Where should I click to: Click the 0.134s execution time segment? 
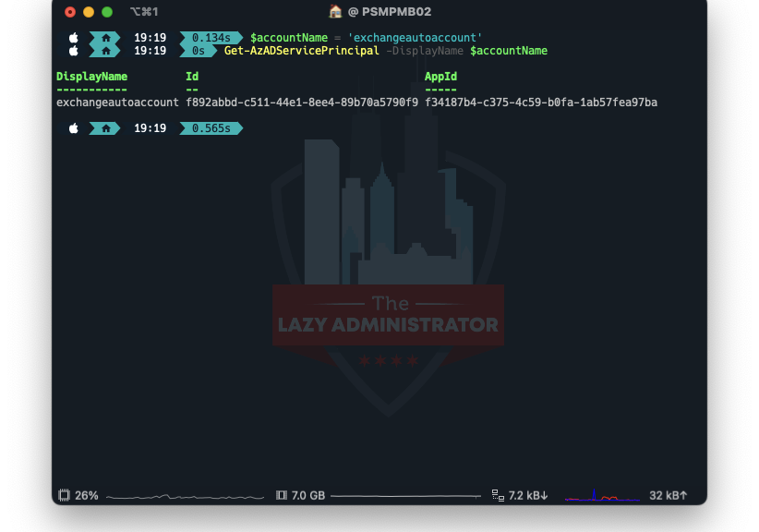[211, 38]
